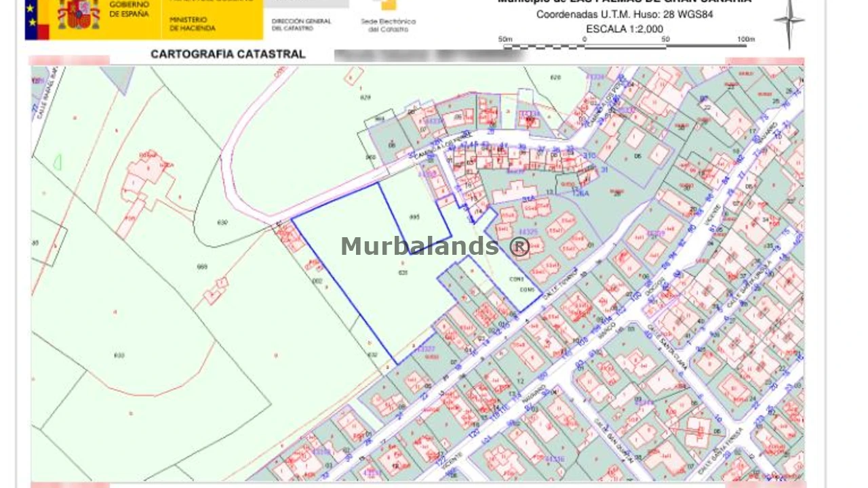Click the ESCALA 1:2,000 text
This screenshot has height=488, width=868.
coord(625,29)
